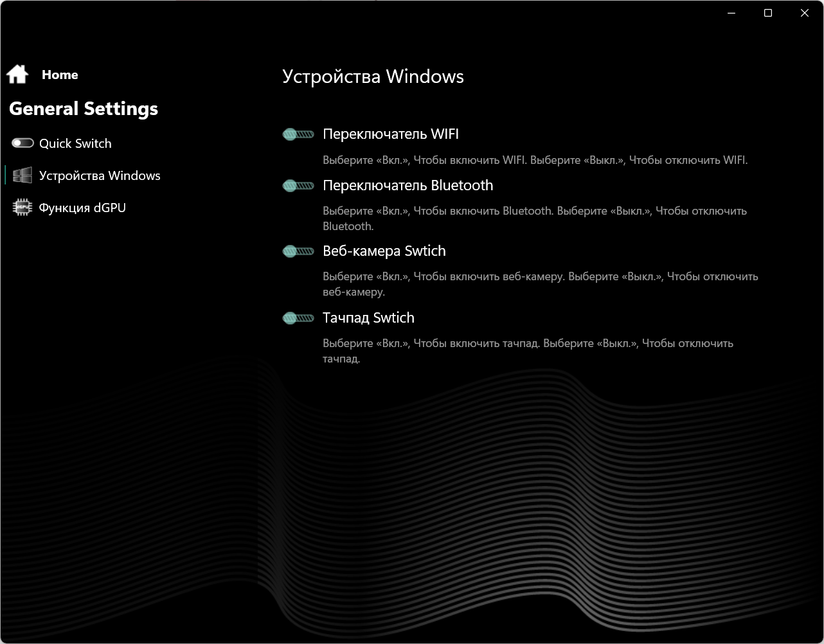
Task: Click the description about enabling веб-камеру
Action: point(541,284)
